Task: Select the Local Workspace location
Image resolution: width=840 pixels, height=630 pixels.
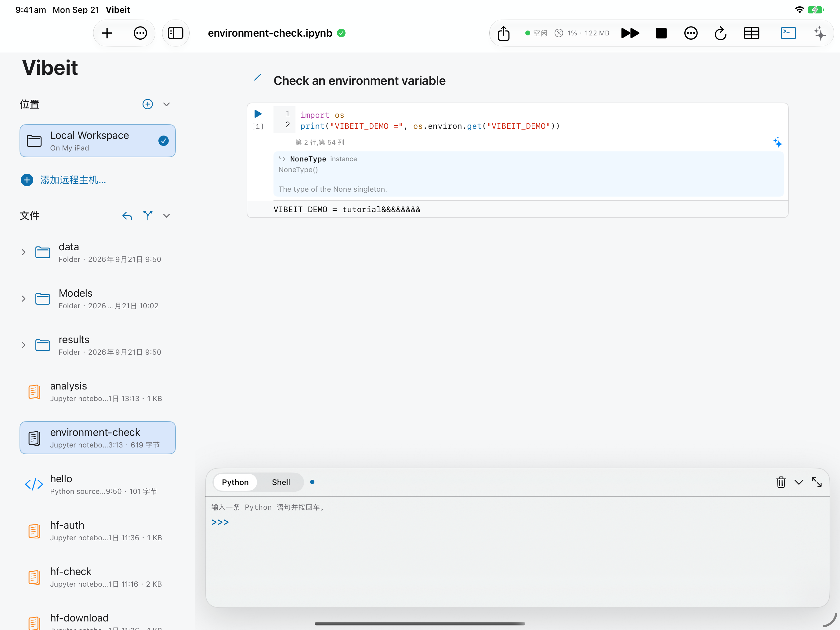Action: (98, 141)
